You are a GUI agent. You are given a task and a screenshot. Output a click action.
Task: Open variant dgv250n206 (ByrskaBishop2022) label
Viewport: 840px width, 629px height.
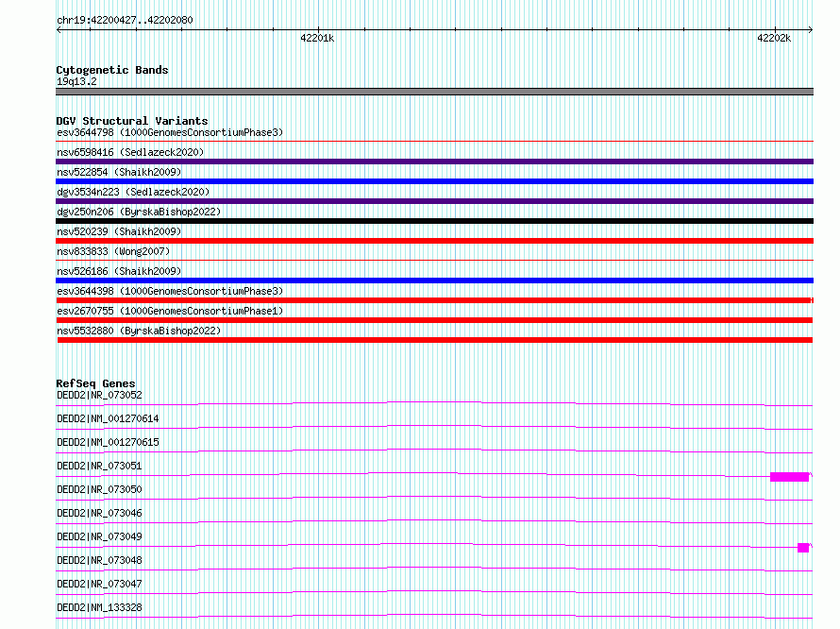click(139, 212)
